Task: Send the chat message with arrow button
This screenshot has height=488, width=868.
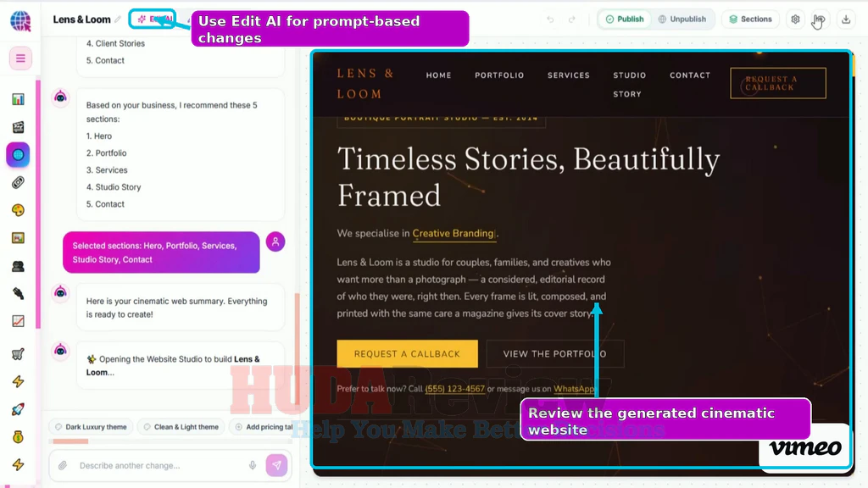Action: coord(277,465)
